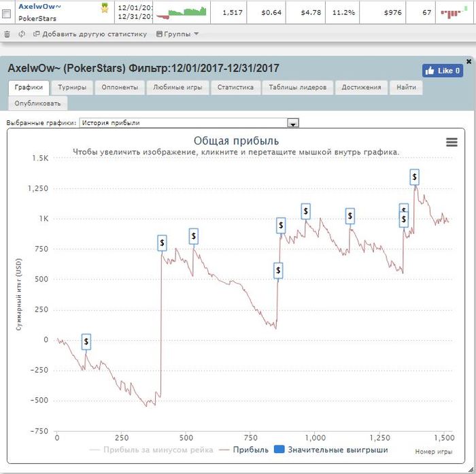This screenshot has height=474, width=476.
Task: Go to the Любимые игры tab
Action: point(177,88)
